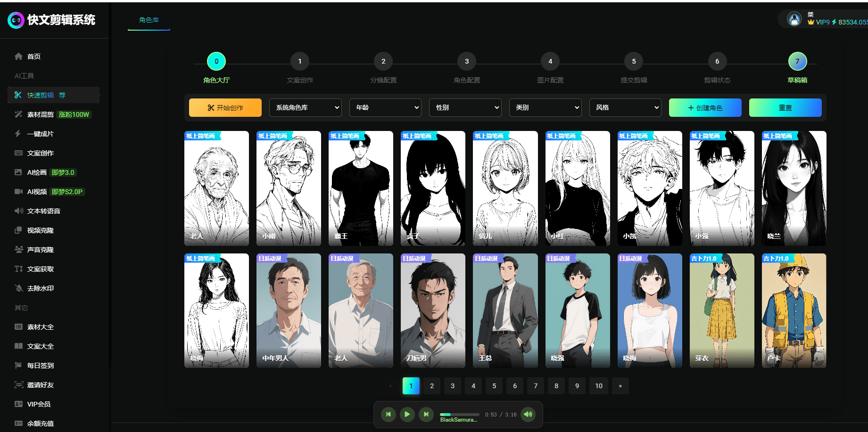Click the home icon beside 首页
Viewport: 868px width, 432px height.
(18, 57)
